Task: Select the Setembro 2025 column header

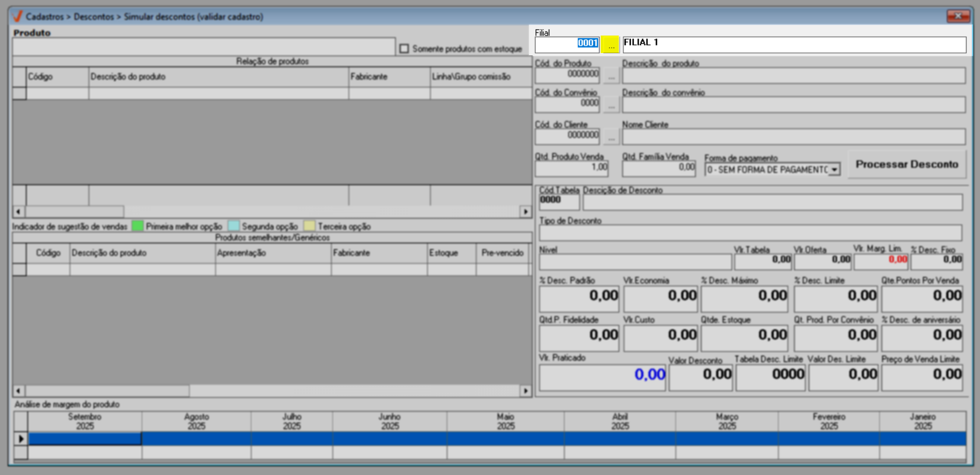Action: 85,421
